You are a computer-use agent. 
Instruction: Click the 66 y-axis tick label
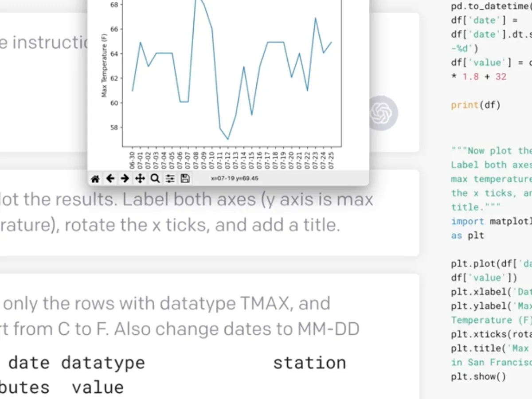click(x=113, y=29)
